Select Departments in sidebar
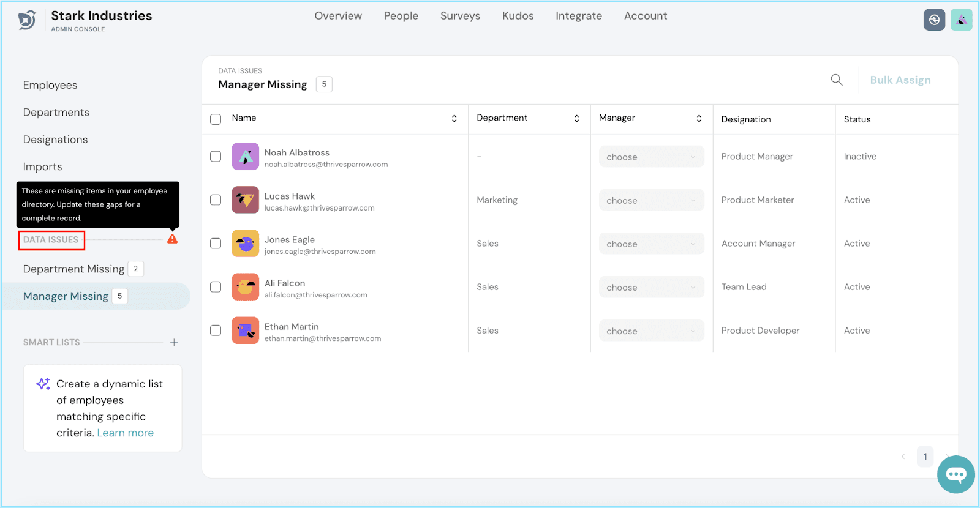Viewport: 980px width, 508px height. 56,112
